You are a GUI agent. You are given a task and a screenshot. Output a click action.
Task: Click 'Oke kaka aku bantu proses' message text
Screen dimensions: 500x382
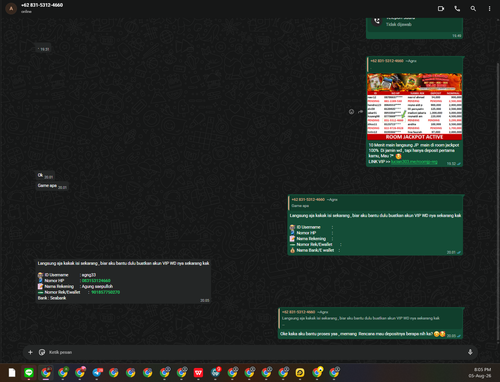(356, 334)
